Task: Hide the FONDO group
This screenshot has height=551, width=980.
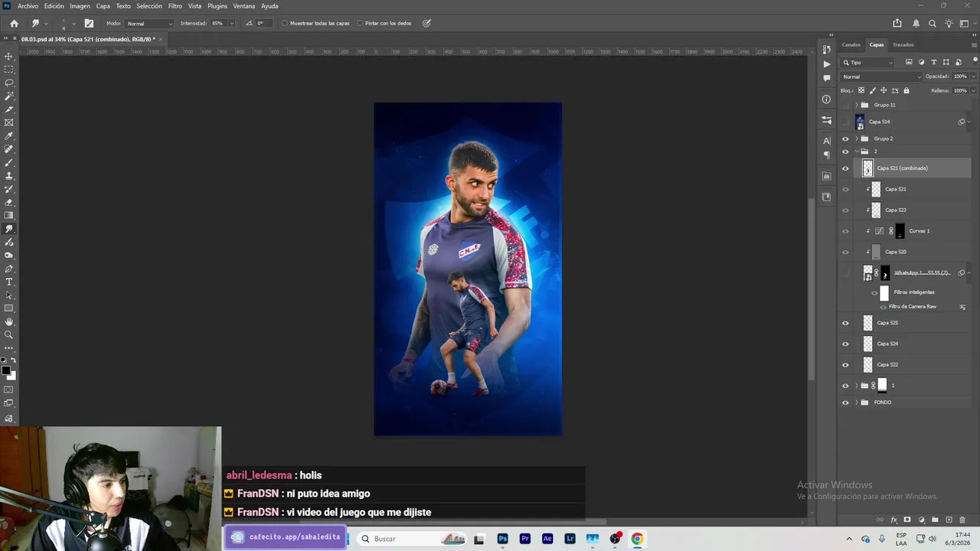Action: 845,403
